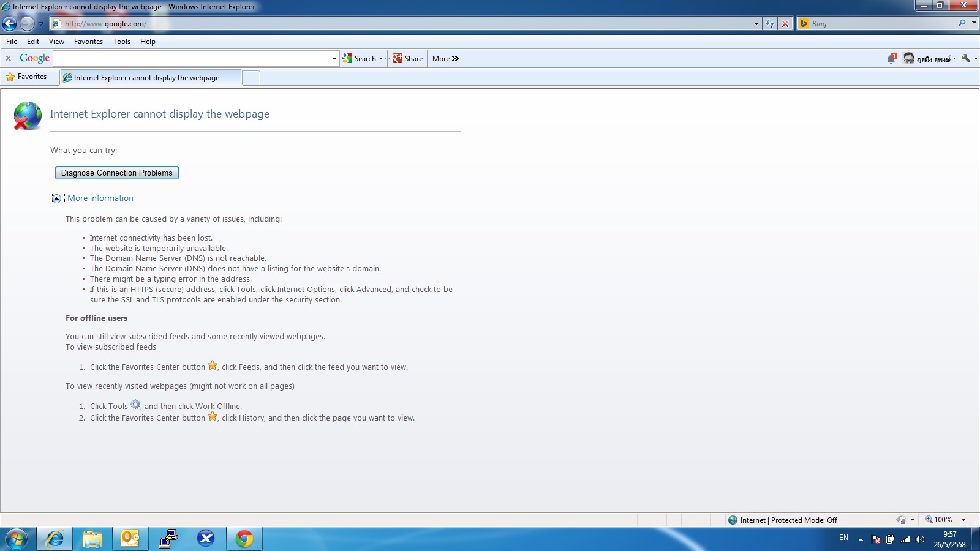
Task: Click the network signal bars tray icon
Action: [x=905, y=539]
